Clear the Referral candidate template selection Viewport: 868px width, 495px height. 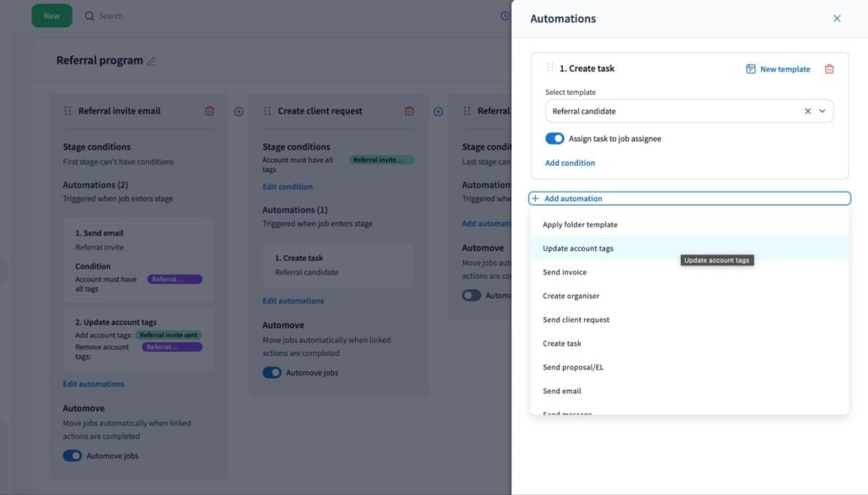point(807,111)
